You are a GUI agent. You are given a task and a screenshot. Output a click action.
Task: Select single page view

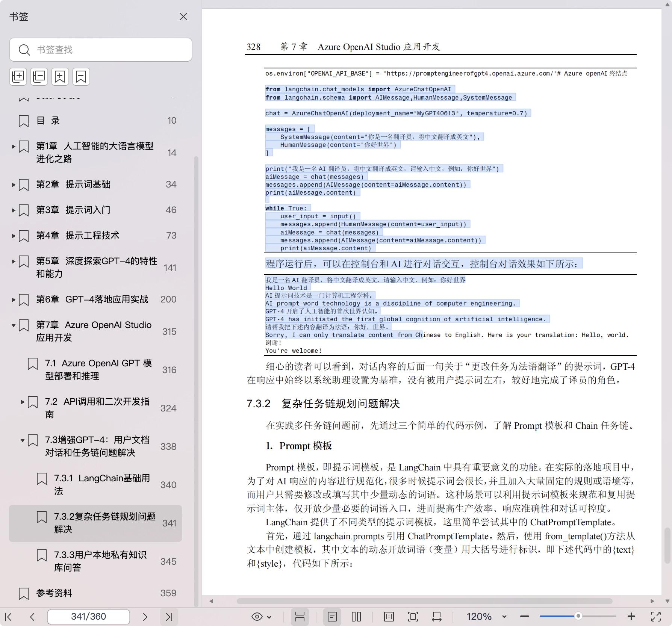tap(332, 617)
